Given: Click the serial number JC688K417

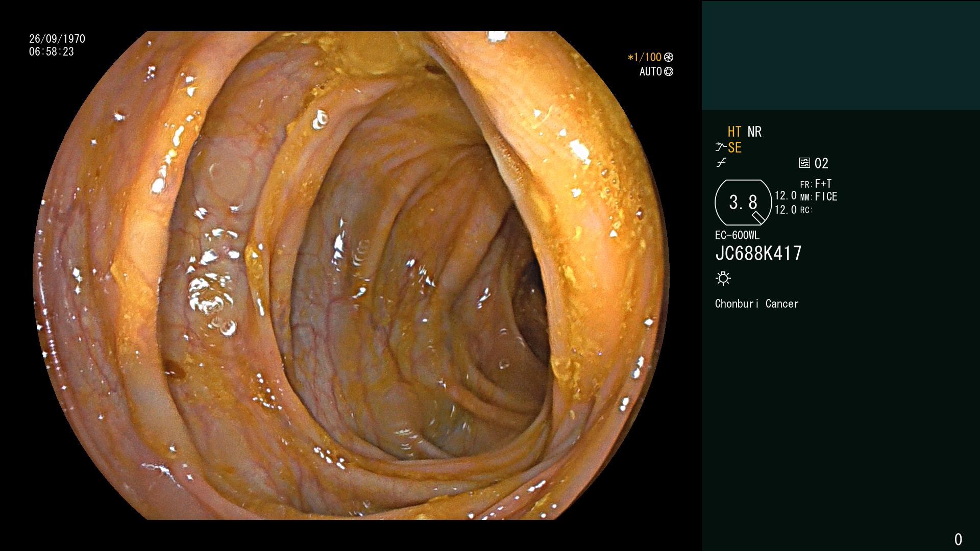Looking at the screenshot, I should pos(758,254).
